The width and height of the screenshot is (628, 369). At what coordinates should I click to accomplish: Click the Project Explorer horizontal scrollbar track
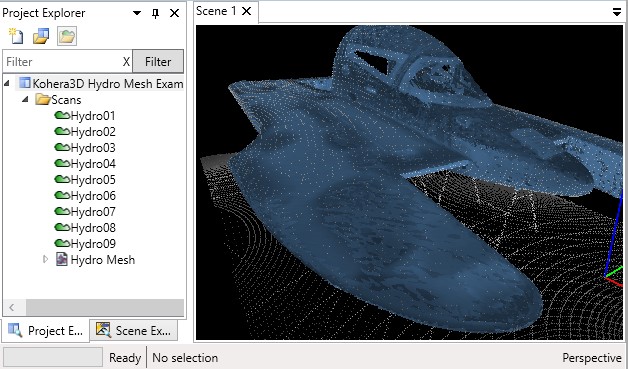(105, 308)
